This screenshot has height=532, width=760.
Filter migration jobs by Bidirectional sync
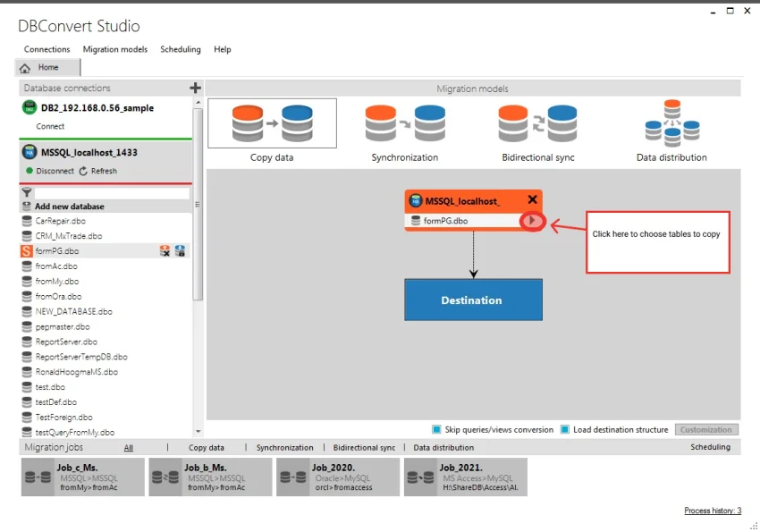coord(364,448)
